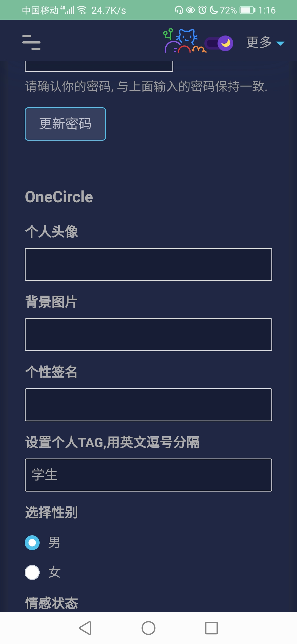Edit the personal TAG field containing 学生

pyautogui.click(x=148, y=475)
